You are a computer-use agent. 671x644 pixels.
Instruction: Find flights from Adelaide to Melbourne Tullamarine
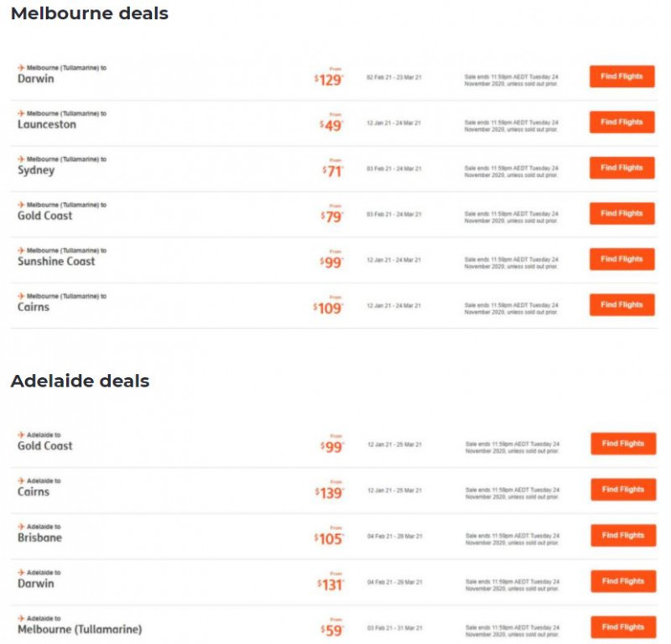click(623, 627)
